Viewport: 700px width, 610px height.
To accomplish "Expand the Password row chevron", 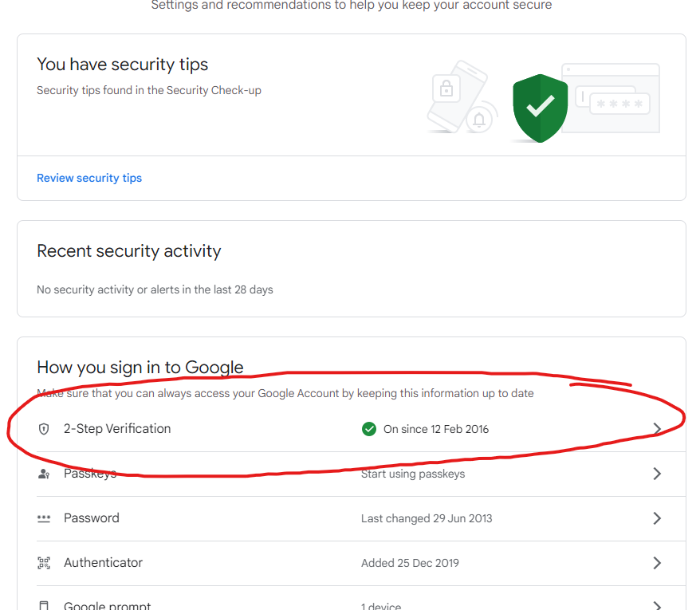I will (657, 518).
